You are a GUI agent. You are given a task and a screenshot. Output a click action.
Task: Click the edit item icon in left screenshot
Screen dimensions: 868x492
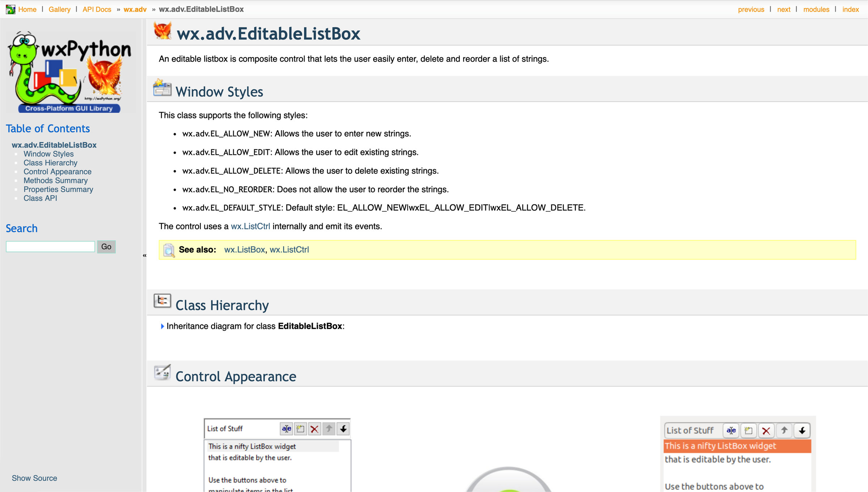click(x=286, y=429)
